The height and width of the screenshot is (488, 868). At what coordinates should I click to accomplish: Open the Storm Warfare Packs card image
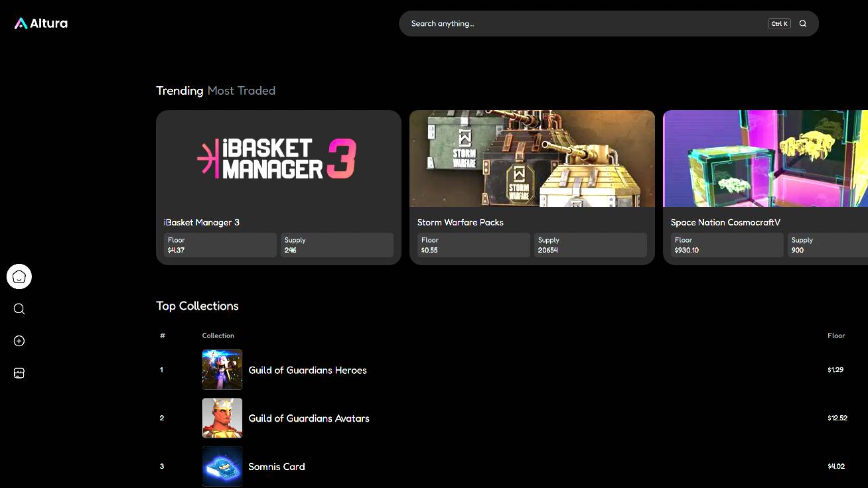point(532,159)
